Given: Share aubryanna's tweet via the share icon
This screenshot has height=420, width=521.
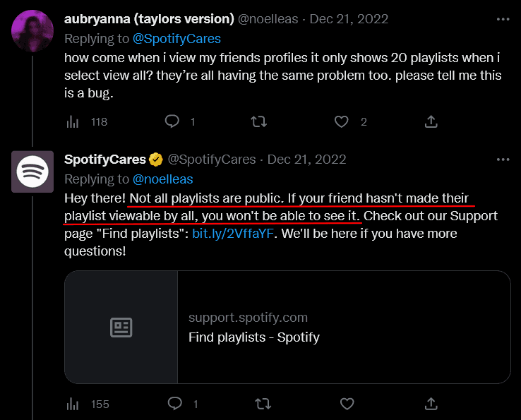Looking at the screenshot, I should coord(431,121).
